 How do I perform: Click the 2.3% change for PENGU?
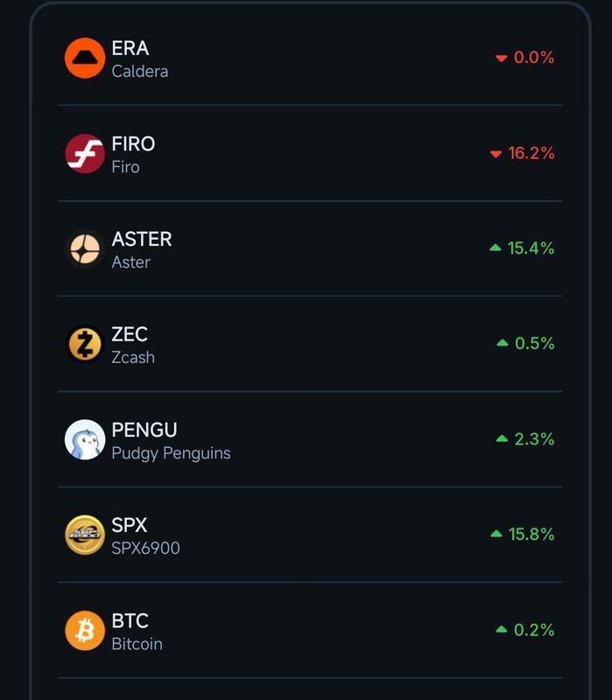(534, 439)
